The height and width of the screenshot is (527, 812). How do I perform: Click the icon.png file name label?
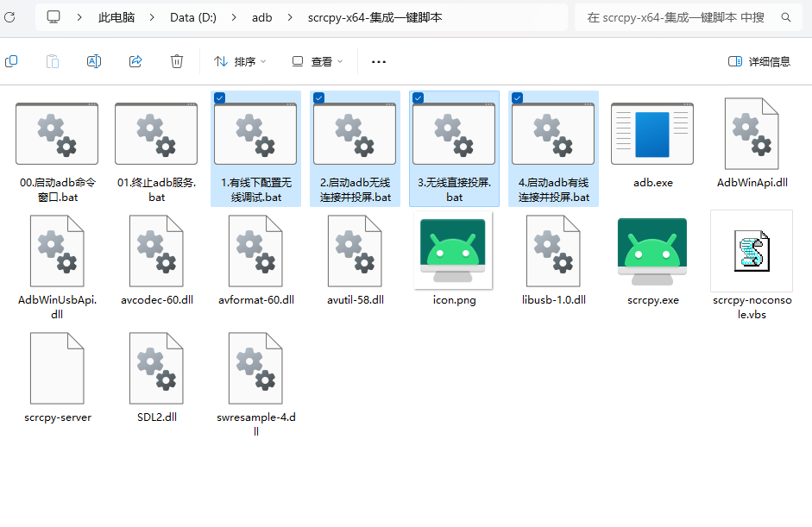[x=454, y=300]
